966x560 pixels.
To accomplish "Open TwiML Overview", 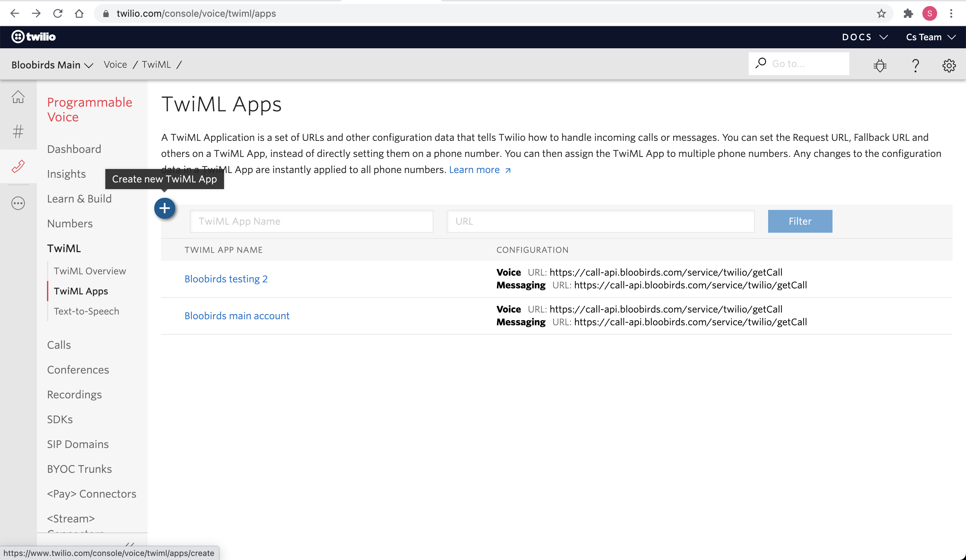I will click(90, 271).
